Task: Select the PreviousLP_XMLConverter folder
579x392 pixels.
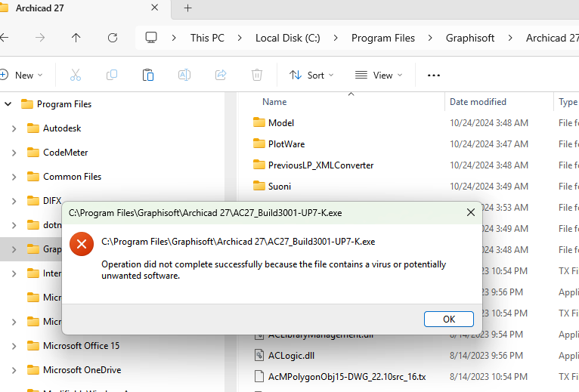Action: tap(320, 165)
